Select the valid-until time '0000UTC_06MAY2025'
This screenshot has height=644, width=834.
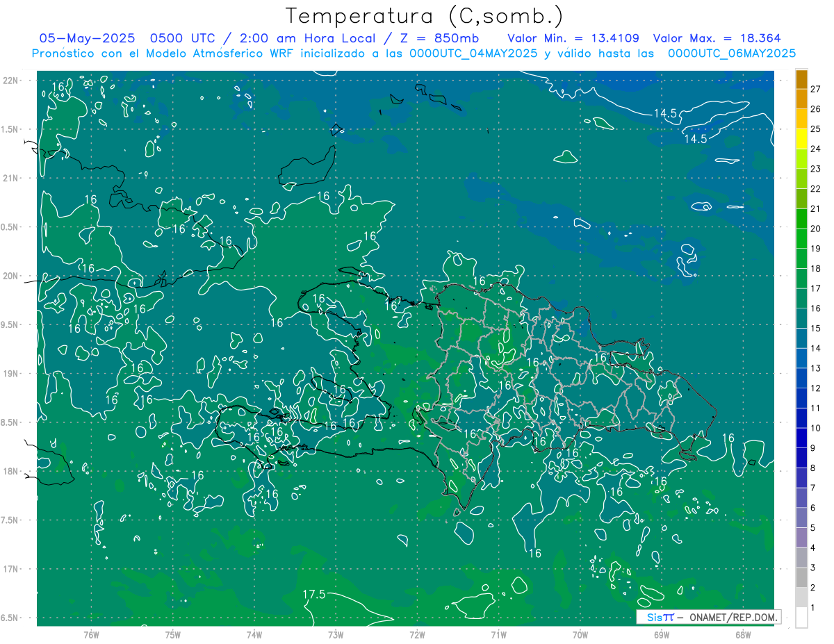(x=732, y=53)
